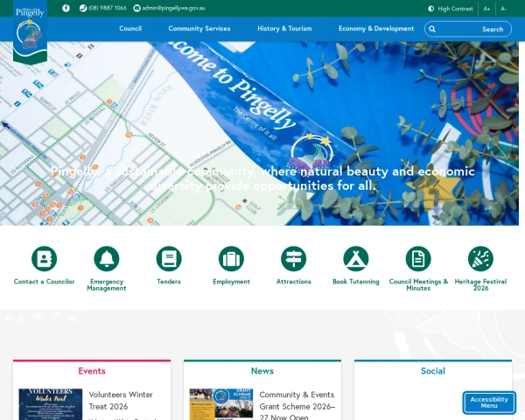Click the Employment text link
525x420 pixels.
pyautogui.click(x=231, y=282)
